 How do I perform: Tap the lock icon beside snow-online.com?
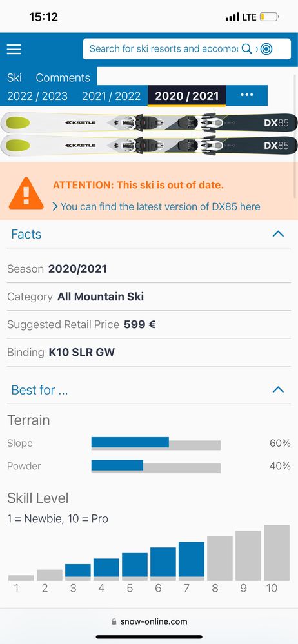pos(114,622)
